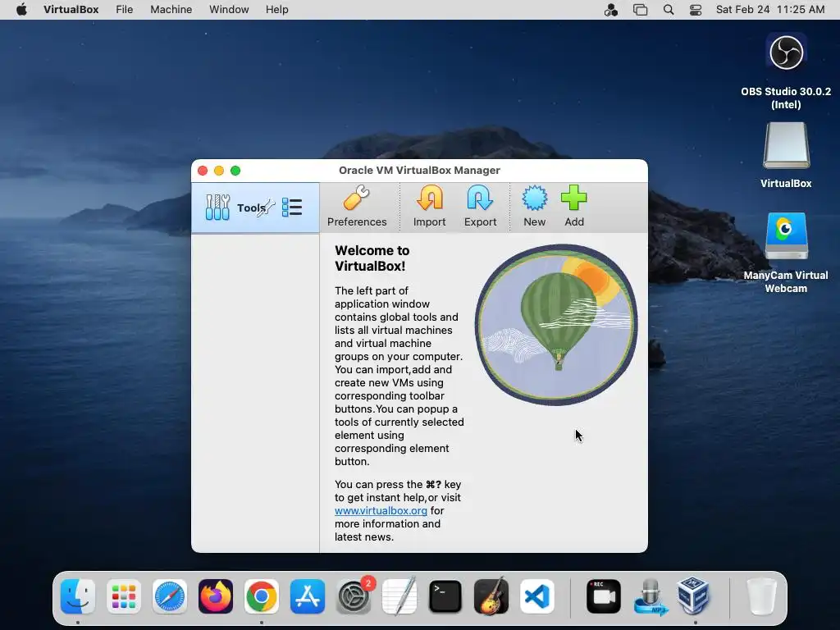This screenshot has height=630, width=840.
Task: Zoom the VirtualBox Manager window with green button
Action: click(x=235, y=171)
